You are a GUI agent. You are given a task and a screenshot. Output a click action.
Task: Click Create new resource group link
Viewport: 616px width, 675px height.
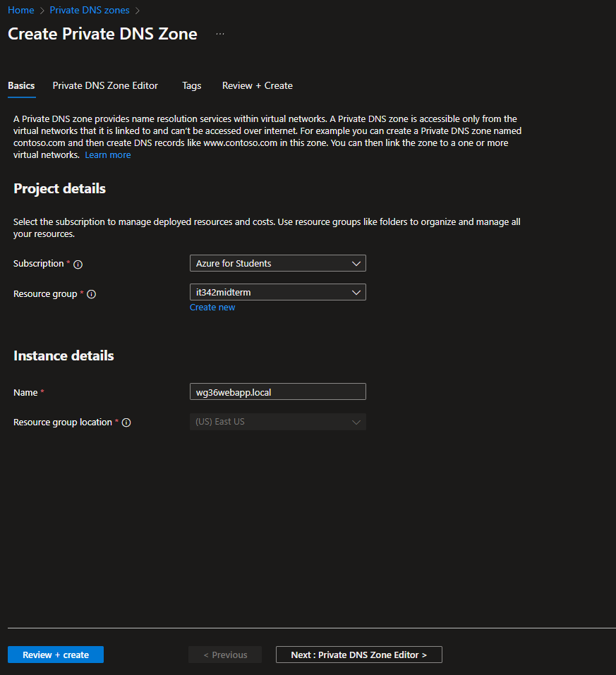click(x=212, y=308)
